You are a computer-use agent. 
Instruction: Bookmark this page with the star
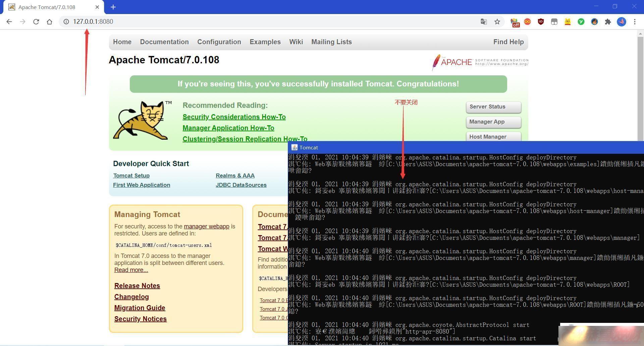497,21
